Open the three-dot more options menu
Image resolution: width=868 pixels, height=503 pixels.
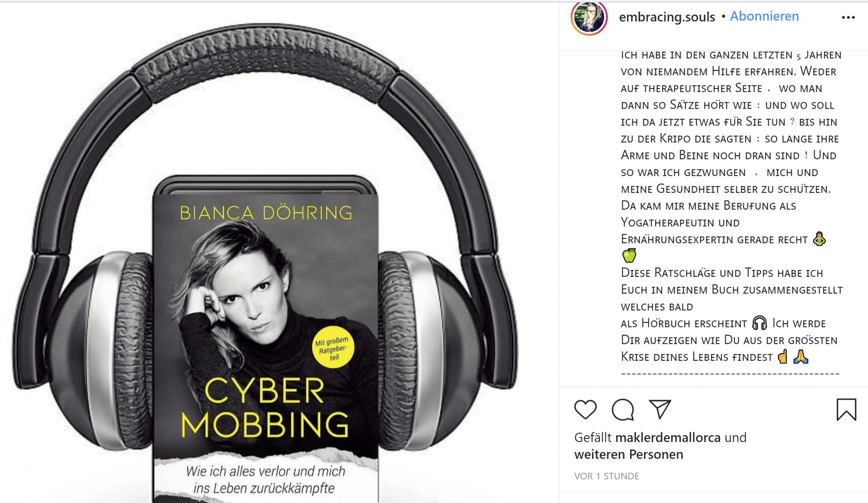click(x=848, y=18)
